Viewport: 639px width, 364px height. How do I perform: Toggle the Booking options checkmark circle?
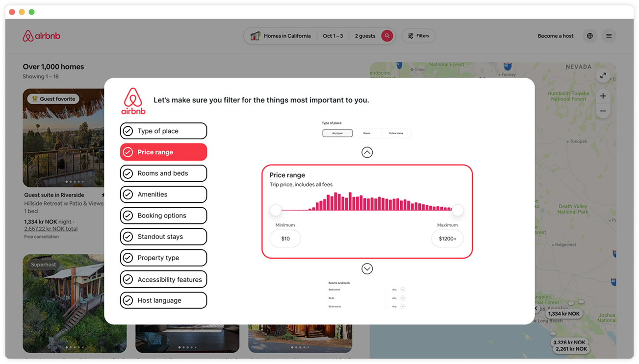coord(128,215)
